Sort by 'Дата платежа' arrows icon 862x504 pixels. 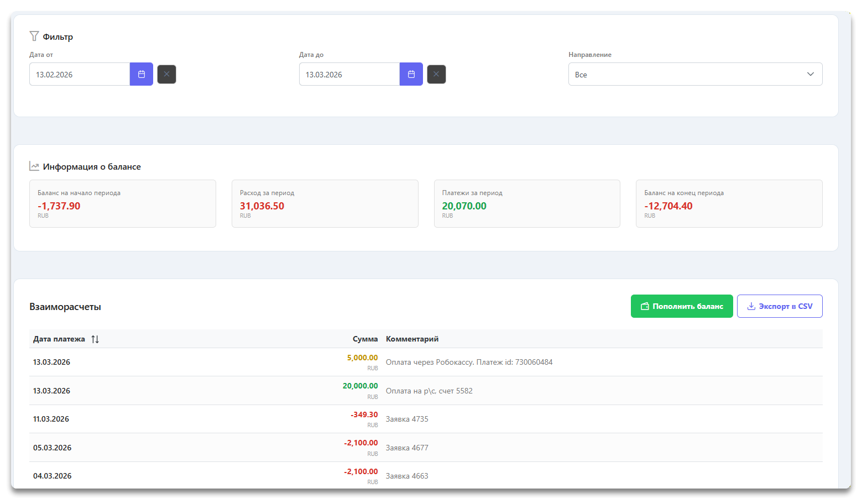pyautogui.click(x=95, y=339)
